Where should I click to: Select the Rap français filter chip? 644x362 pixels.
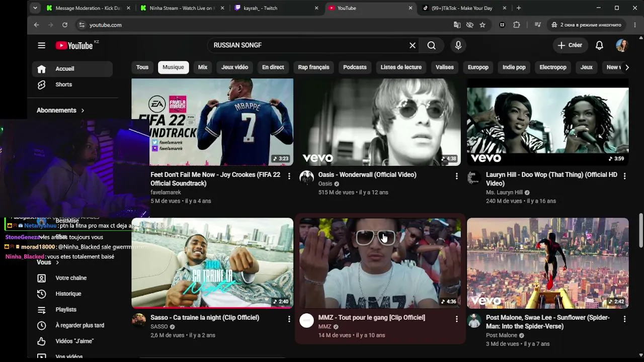tap(313, 67)
